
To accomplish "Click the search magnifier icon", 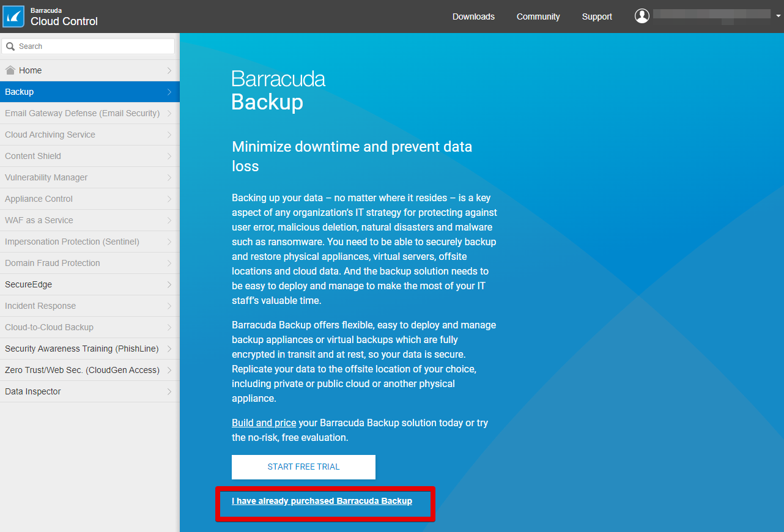I will click(x=10, y=46).
